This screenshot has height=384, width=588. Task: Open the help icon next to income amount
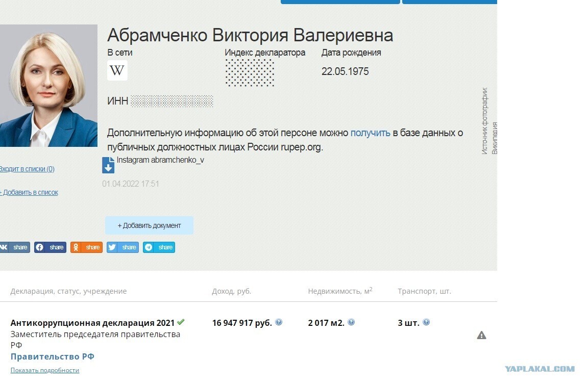click(278, 322)
